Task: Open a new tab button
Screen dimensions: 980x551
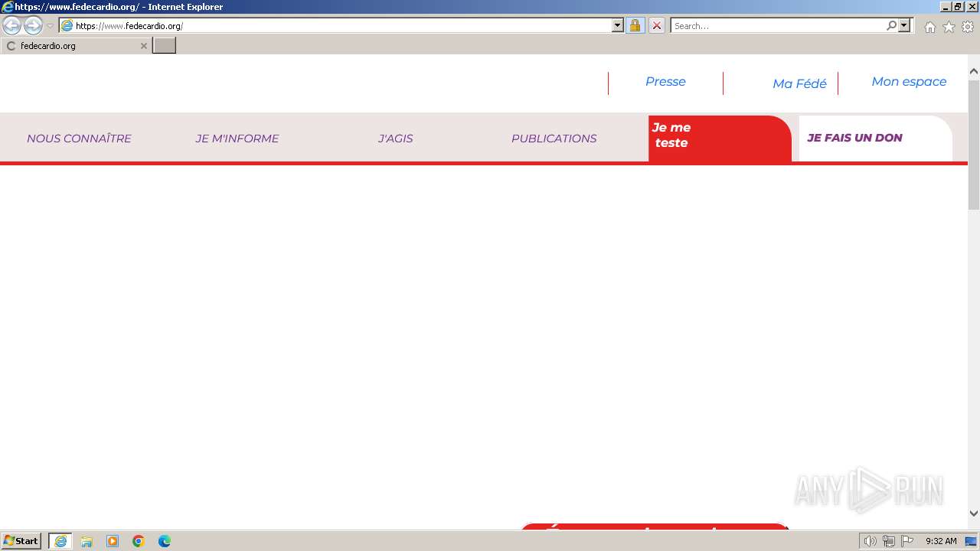Action: pyautogui.click(x=165, y=46)
